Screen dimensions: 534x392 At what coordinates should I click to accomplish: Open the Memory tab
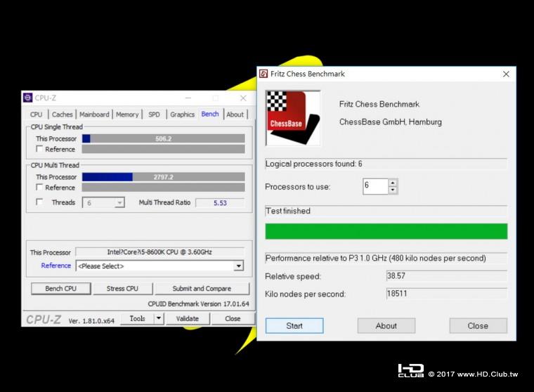click(x=127, y=115)
